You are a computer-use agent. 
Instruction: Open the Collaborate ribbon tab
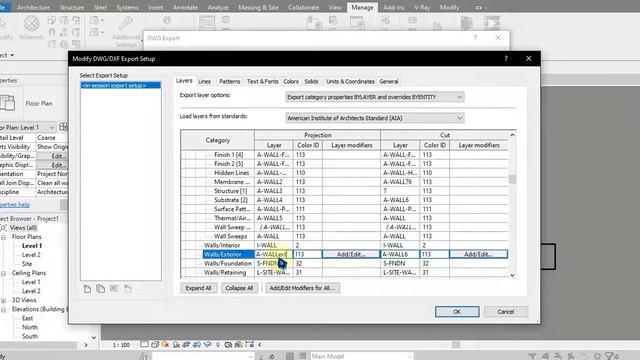(303, 7)
